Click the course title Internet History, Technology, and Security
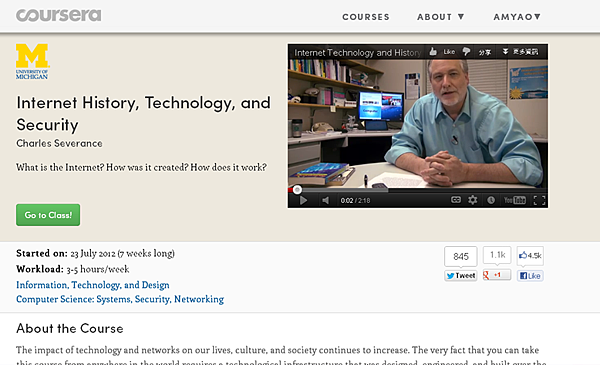 click(143, 114)
